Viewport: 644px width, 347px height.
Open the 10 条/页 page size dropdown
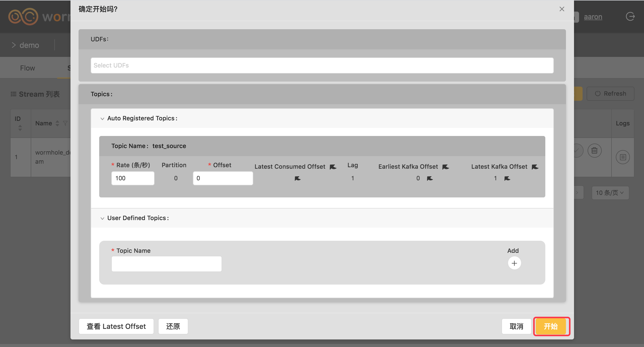(610, 193)
